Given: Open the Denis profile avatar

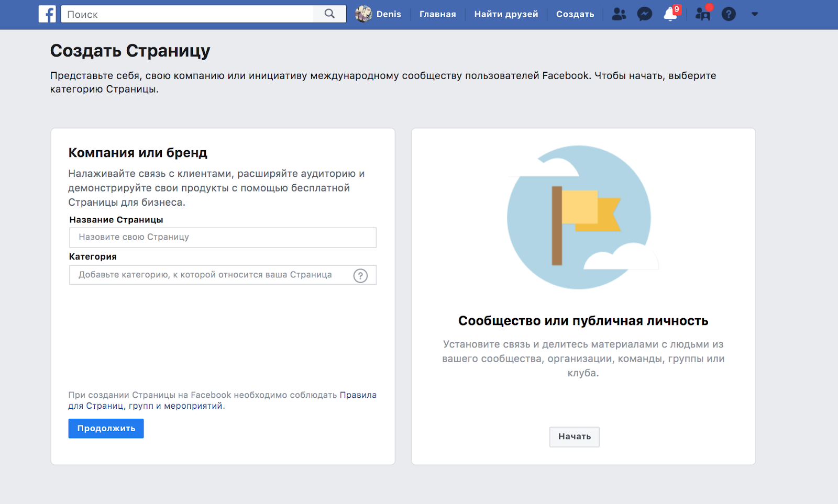Looking at the screenshot, I should (363, 14).
